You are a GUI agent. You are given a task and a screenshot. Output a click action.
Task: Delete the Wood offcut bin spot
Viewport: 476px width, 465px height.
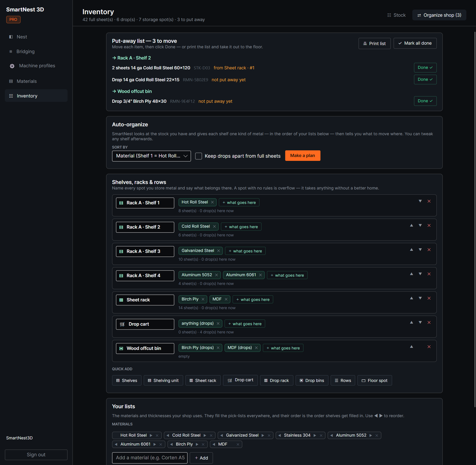429,347
